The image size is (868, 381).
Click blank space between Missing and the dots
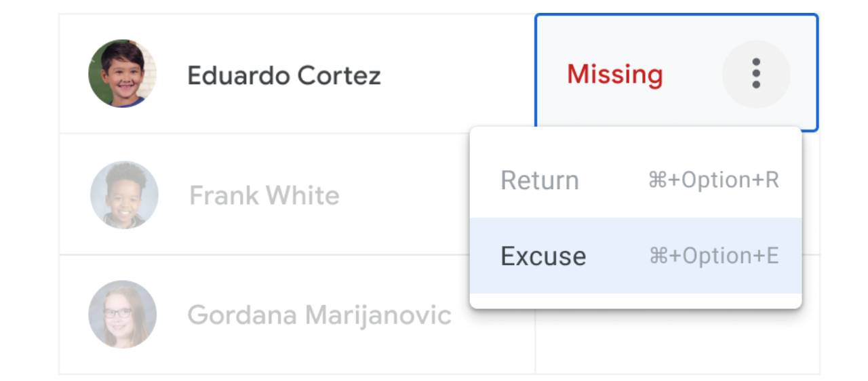[x=692, y=73]
